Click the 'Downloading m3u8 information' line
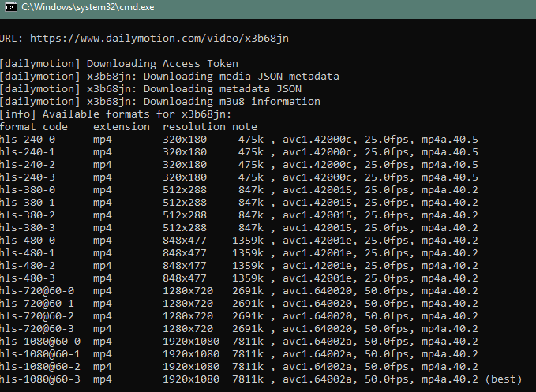Screen dimensions: 536x392 [160, 102]
